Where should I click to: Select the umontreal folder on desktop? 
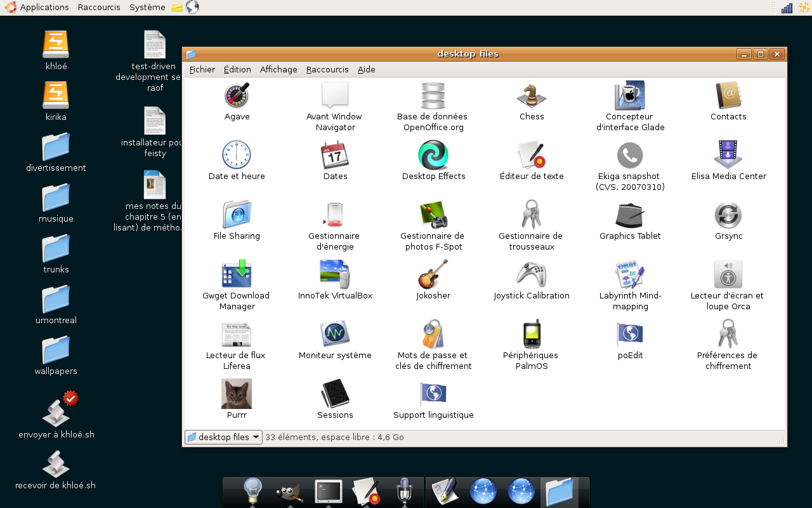(x=56, y=299)
